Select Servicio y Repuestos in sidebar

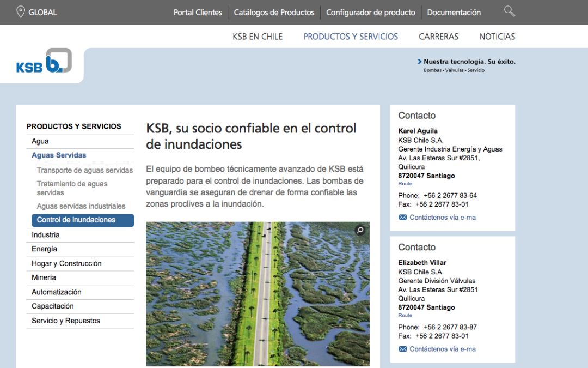pyautogui.click(x=66, y=321)
